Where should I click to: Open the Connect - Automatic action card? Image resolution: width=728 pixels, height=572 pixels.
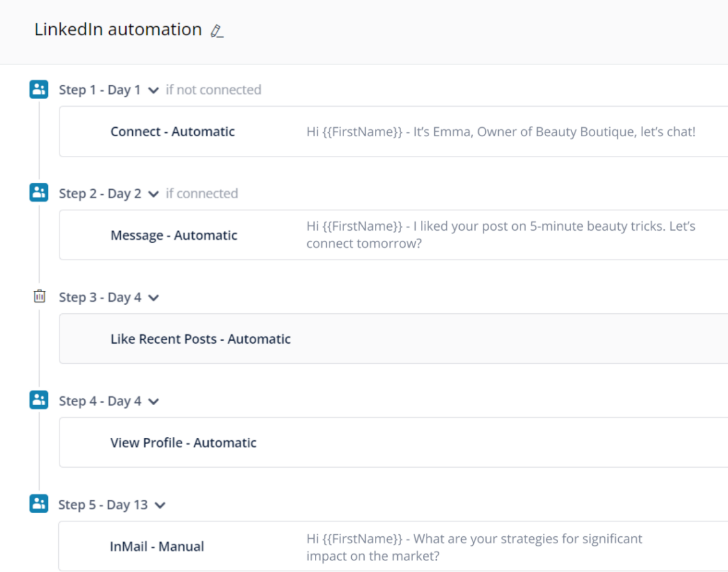coord(172,131)
